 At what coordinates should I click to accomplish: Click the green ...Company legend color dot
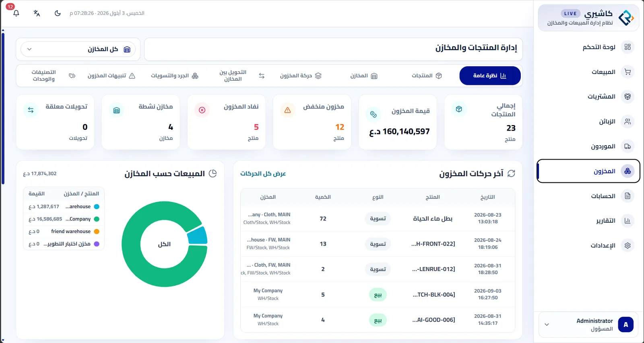(x=97, y=219)
